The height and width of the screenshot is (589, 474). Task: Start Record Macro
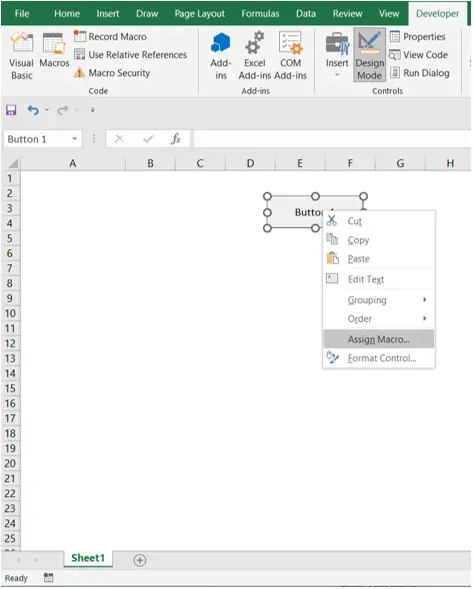110,36
